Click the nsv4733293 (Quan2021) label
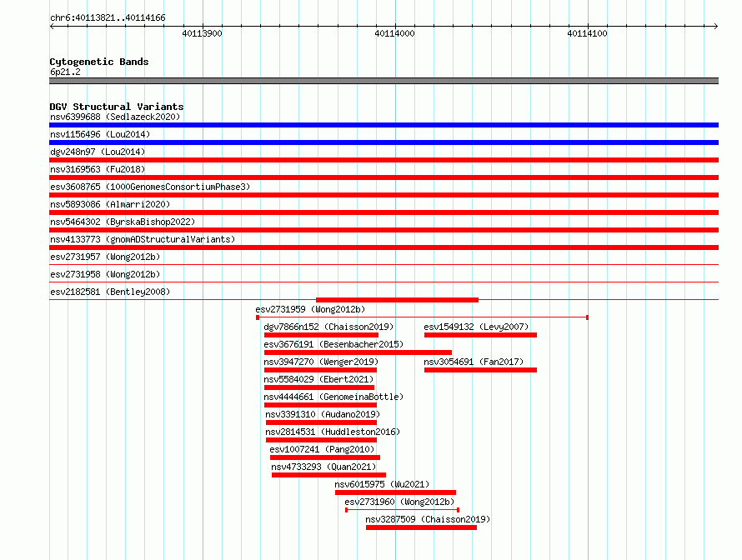The image size is (742, 560). [323, 467]
